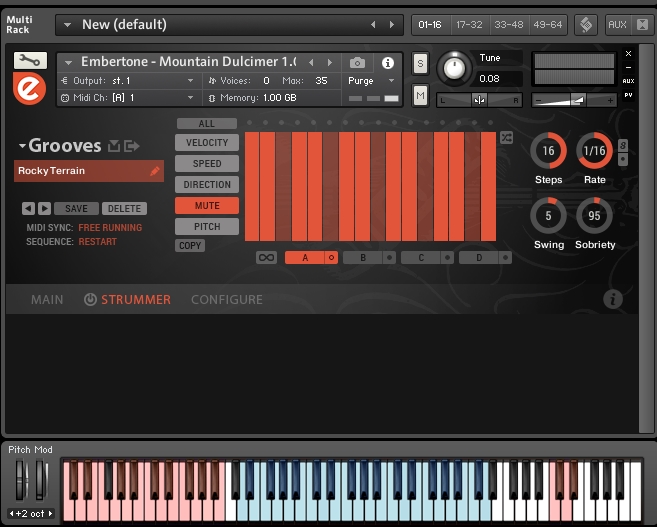This screenshot has width=657, height=527.
Task: Select the VELOCITY lane button
Action: (207, 143)
